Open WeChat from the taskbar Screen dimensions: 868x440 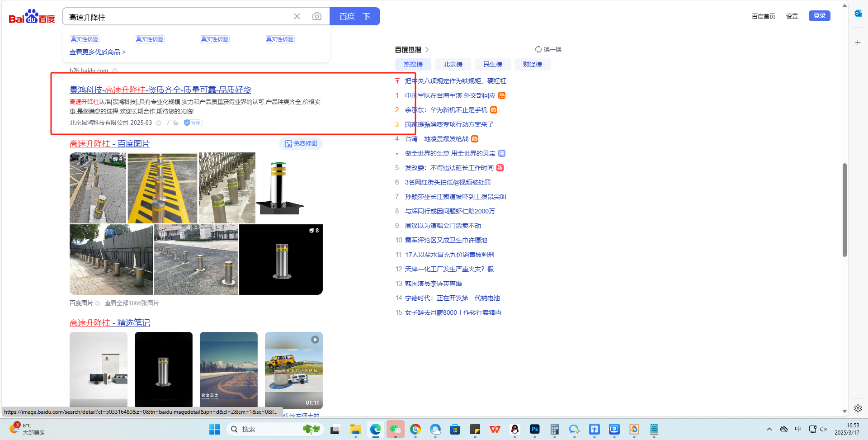396,429
